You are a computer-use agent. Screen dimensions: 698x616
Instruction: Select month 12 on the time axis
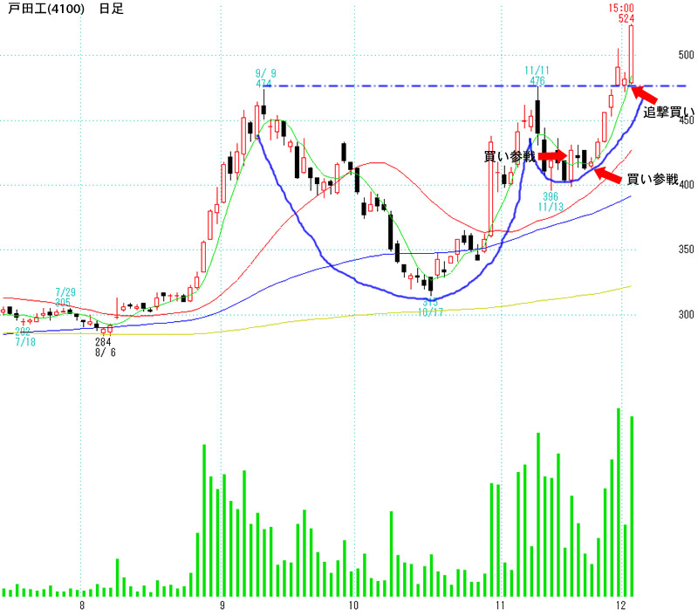[620, 606]
